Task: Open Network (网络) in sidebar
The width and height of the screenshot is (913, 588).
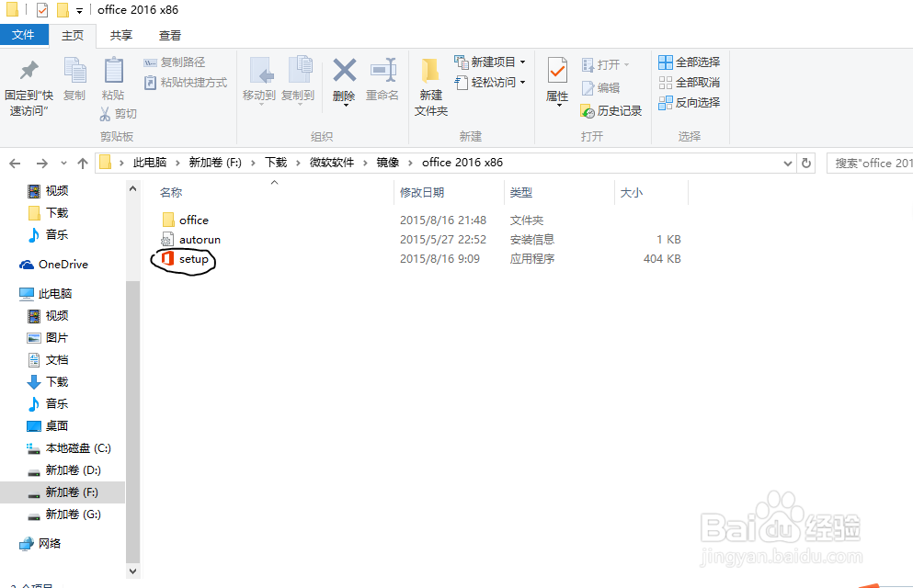Action: tap(40, 544)
